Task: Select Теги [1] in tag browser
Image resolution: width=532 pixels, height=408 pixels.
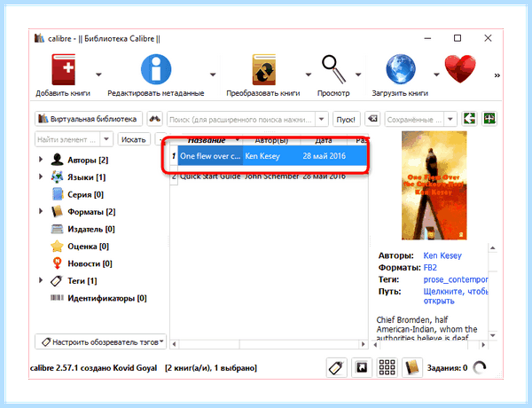Action: click(82, 280)
